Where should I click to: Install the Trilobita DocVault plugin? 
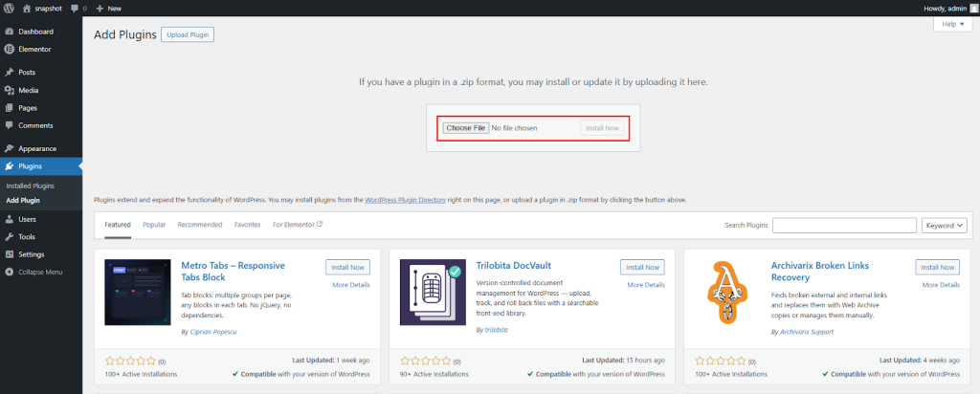pyautogui.click(x=642, y=267)
